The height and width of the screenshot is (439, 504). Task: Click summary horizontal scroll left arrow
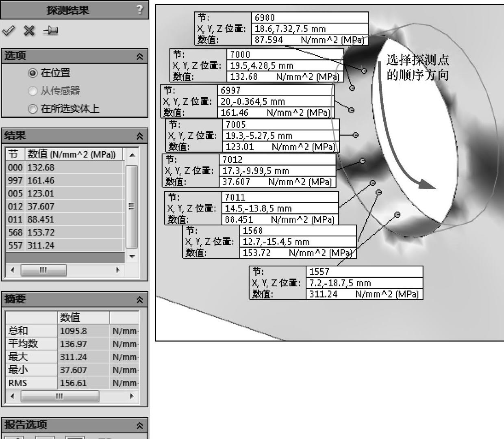(x=12, y=396)
